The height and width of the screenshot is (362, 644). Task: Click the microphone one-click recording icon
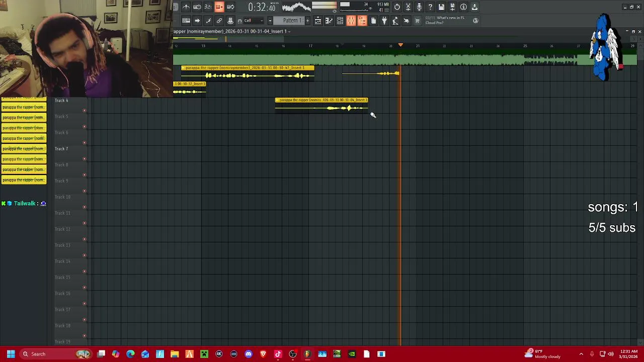click(419, 7)
